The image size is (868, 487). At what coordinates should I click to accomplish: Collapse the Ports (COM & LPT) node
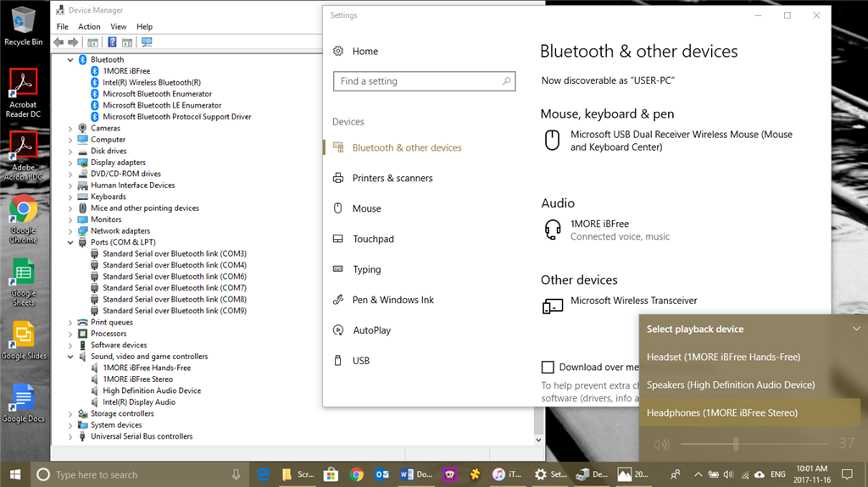[70, 242]
